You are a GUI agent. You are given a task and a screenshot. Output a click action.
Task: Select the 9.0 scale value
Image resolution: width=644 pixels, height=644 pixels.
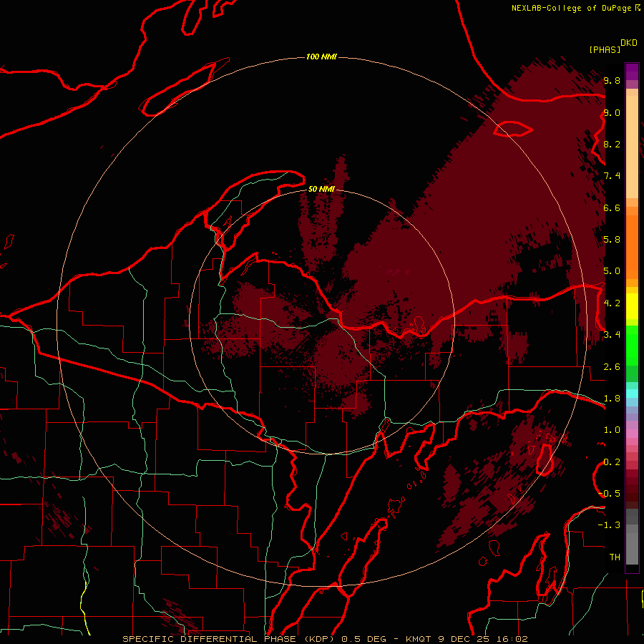[612, 112]
